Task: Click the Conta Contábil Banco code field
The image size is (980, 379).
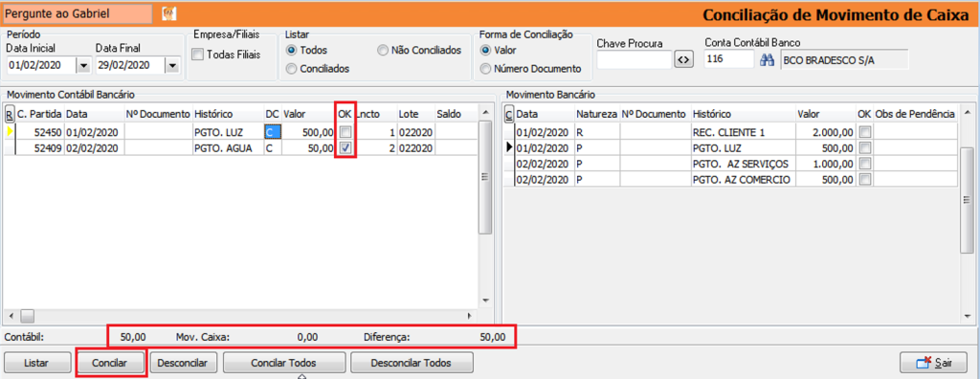Action: tap(729, 60)
